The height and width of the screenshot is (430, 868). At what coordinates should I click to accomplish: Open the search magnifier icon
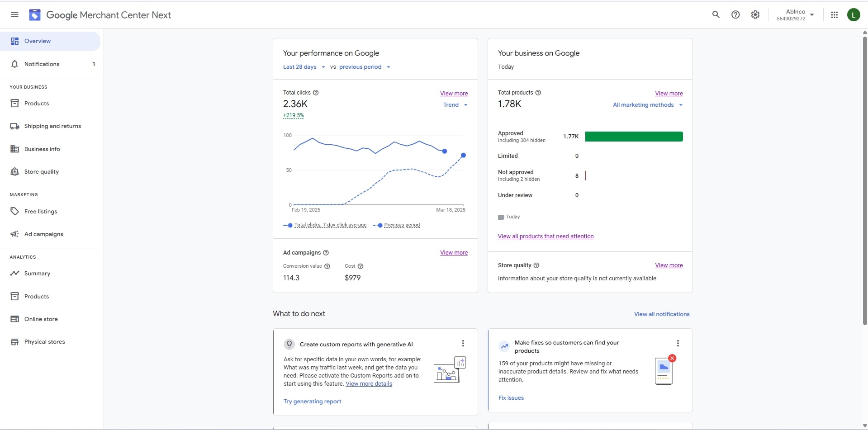[x=716, y=15]
